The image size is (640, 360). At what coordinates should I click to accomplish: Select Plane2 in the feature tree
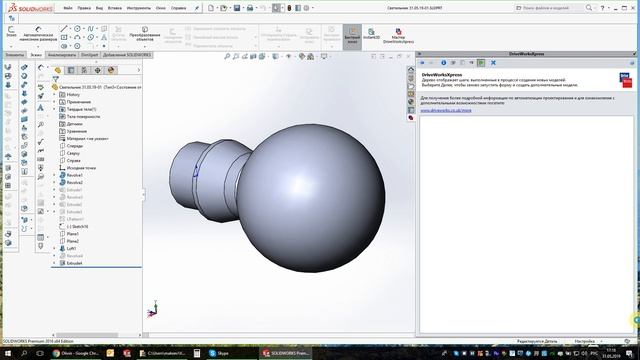[73, 241]
